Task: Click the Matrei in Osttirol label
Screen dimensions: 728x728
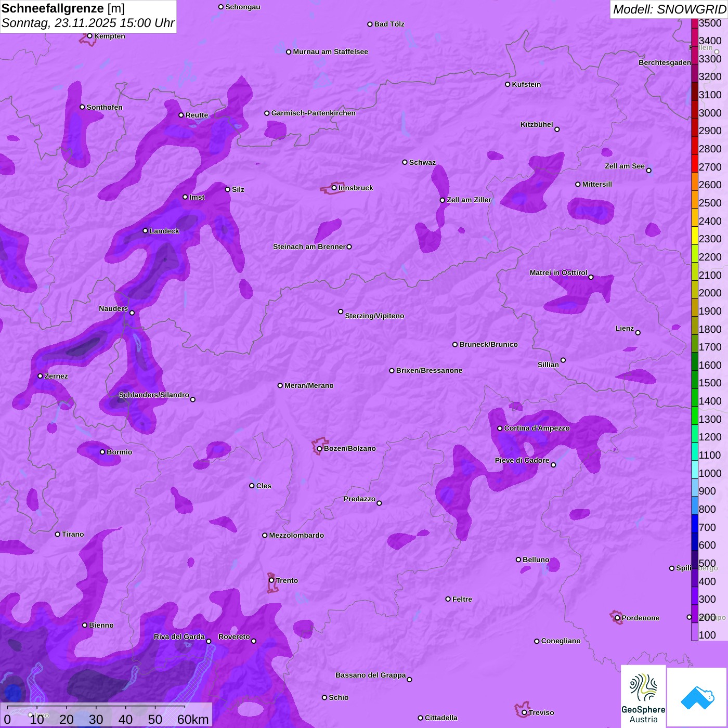Action: [558, 272]
